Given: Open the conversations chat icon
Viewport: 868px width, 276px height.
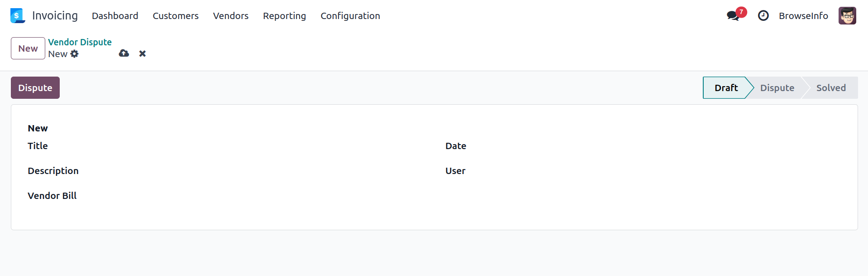Looking at the screenshot, I should tap(733, 16).
